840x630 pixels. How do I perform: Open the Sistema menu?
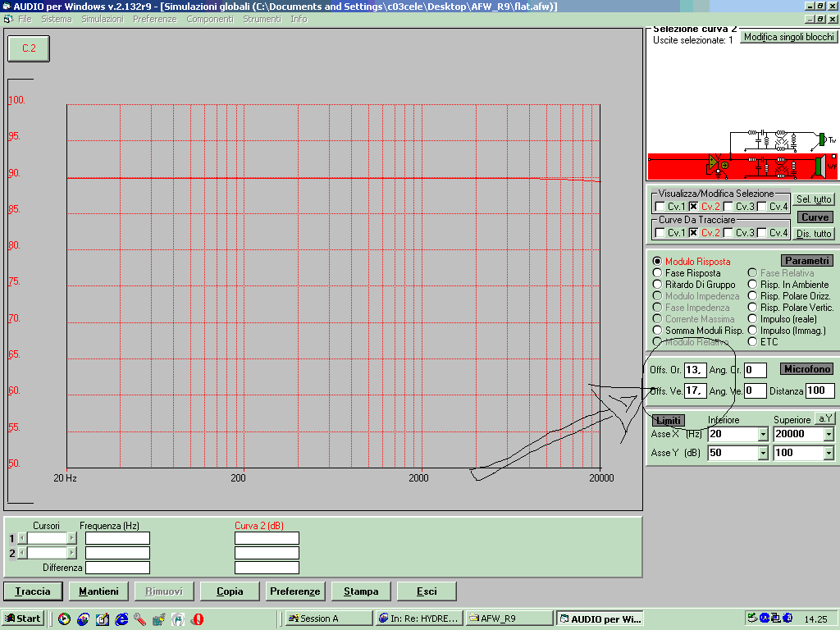[57, 20]
